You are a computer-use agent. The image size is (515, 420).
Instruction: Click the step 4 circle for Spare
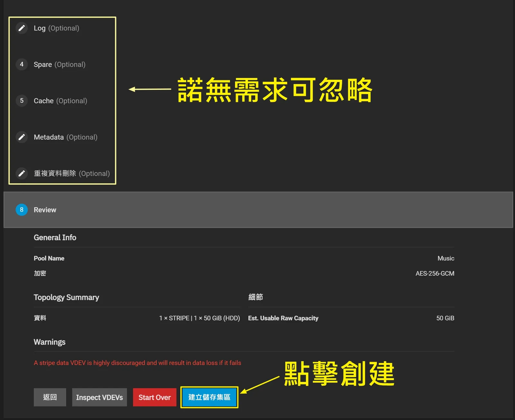[22, 64]
